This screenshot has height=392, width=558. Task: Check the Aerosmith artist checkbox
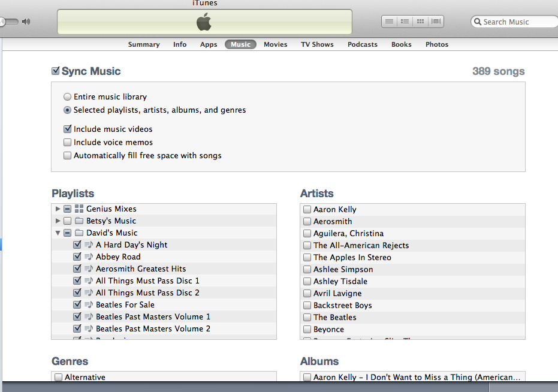(307, 221)
